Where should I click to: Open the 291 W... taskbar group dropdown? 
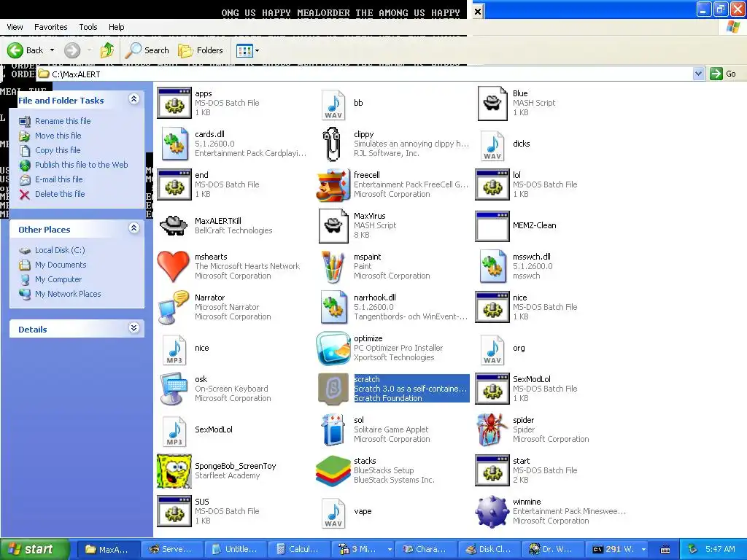[643, 550]
